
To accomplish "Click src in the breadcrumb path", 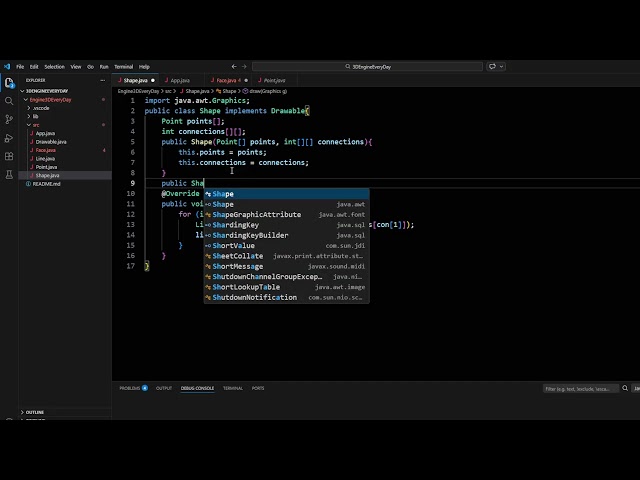I will pyautogui.click(x=168, y=91).
